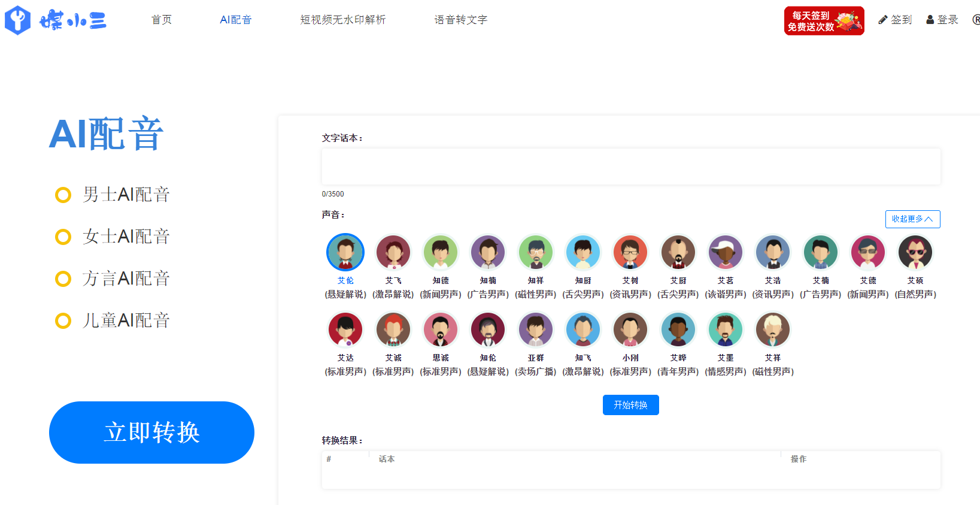Click the 登录 link with user icon
This screenshot has width=980, height=505.
pos(942,20)
